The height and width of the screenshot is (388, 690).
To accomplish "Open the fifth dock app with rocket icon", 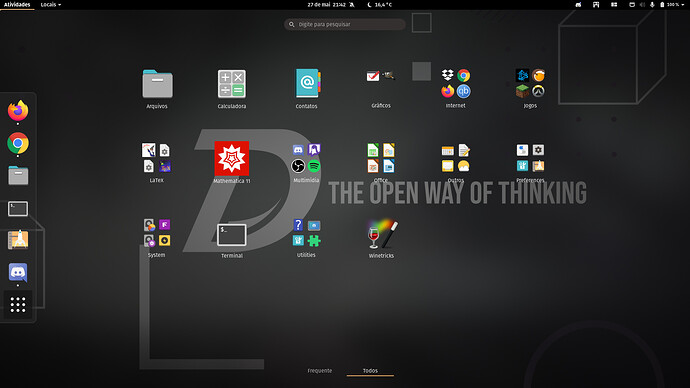I will coord(18,240).
